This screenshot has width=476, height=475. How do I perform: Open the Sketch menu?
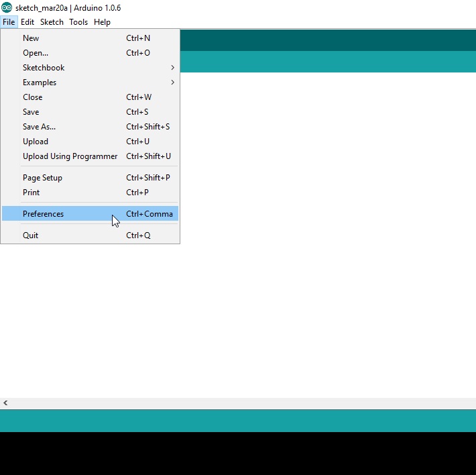click(52, 22)
